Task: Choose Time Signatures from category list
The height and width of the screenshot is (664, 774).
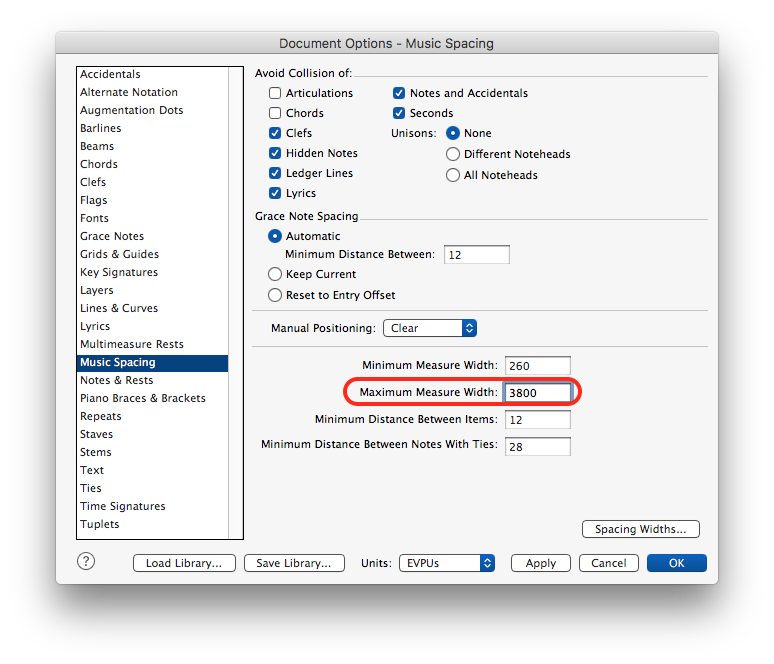Action: point(123,506)
